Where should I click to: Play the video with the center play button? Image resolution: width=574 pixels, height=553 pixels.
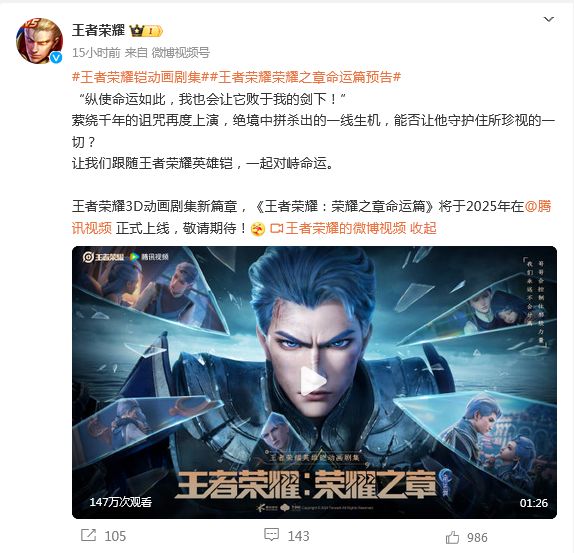(x=314, y=382)
